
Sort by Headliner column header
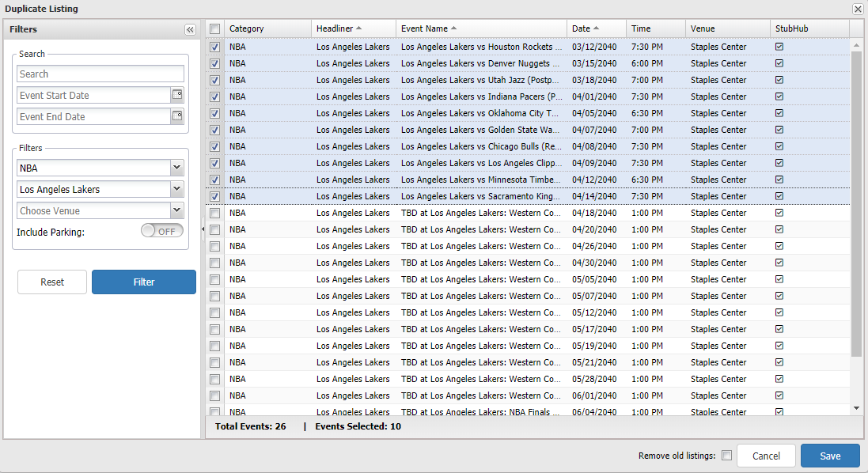coord(353,28)
